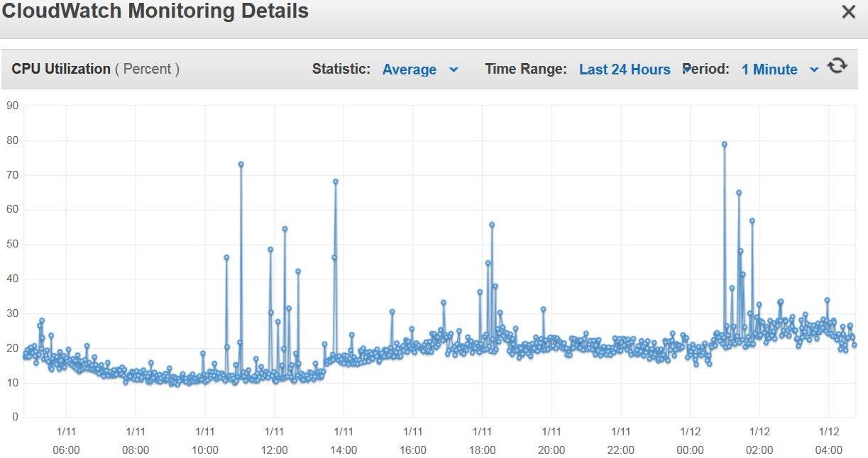Click the CloudWatch Monitoring Details title
The width and height of the screenshot is (868, 458).
click(x=155, y=11)
